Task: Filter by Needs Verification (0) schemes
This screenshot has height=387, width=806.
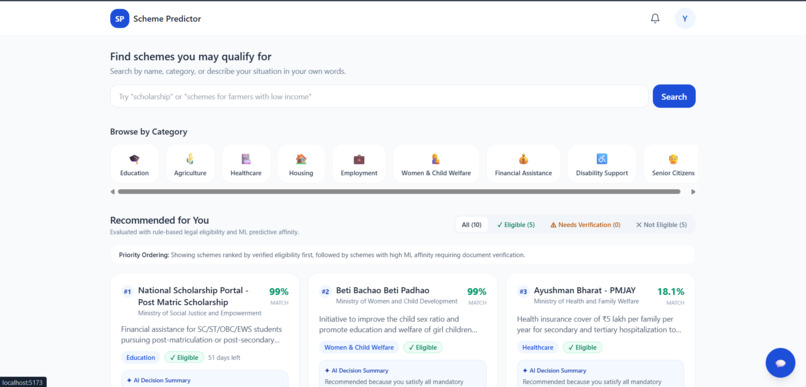Action: point(585,225)
